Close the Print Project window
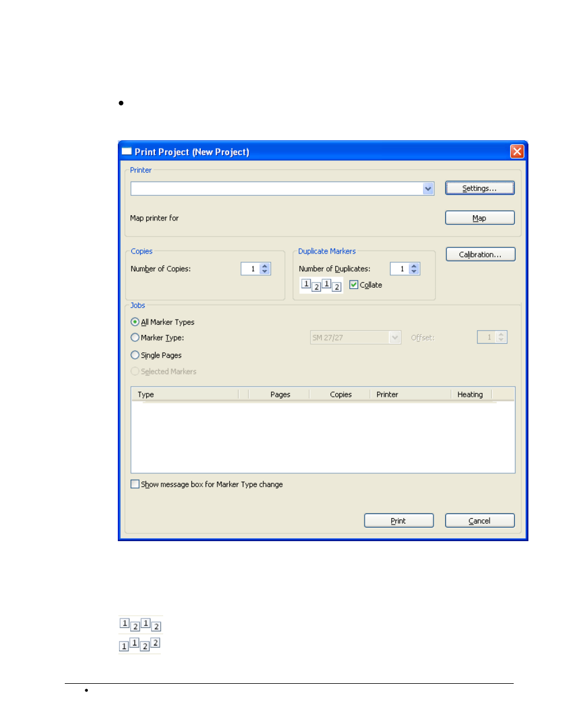562x728 pixels. (x=517, y=151)
